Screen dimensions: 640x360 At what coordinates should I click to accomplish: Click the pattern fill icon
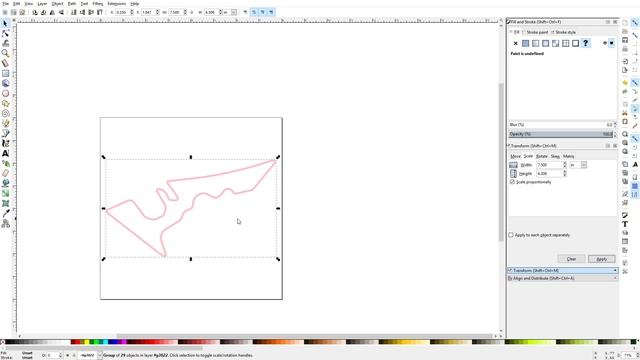click(565, 43)
